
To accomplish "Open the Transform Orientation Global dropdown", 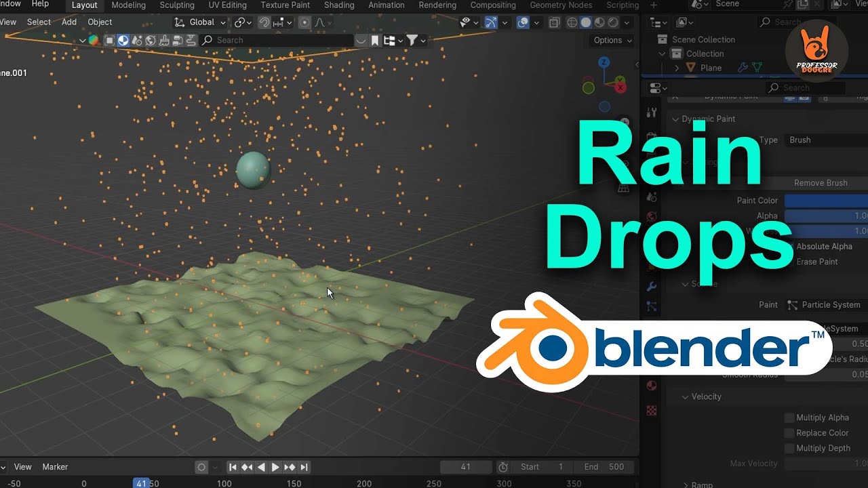I will click(x=200, y=22).
